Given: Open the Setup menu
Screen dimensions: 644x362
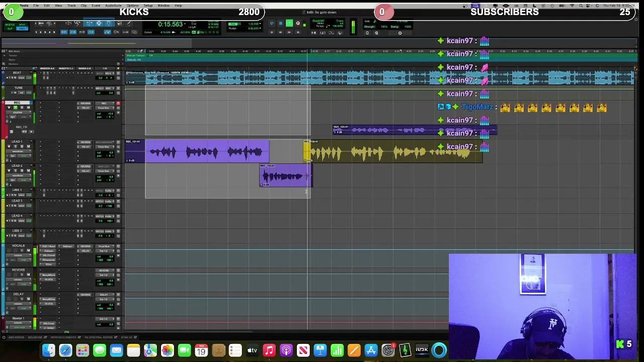Looking at the screenshot, I should click(148, 6).
